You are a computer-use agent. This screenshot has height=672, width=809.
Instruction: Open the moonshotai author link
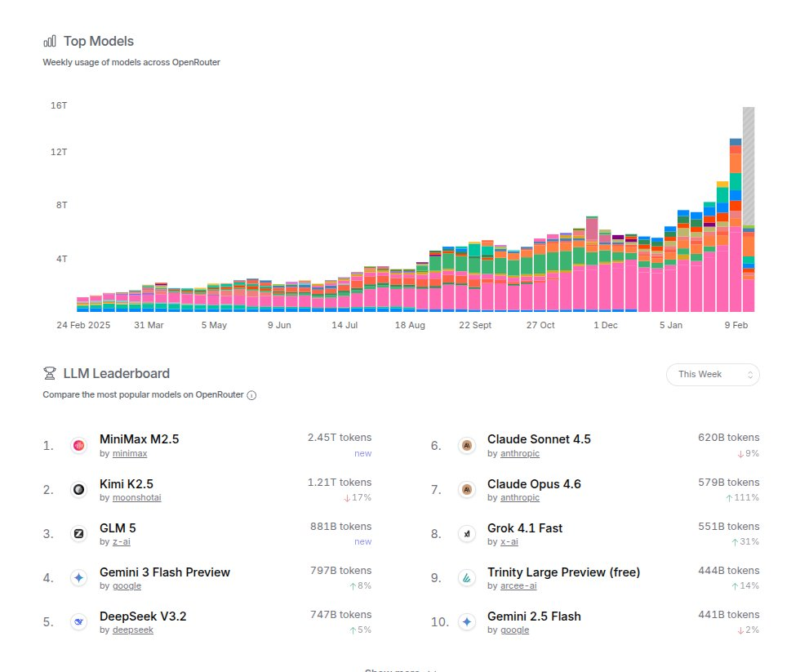136,497
